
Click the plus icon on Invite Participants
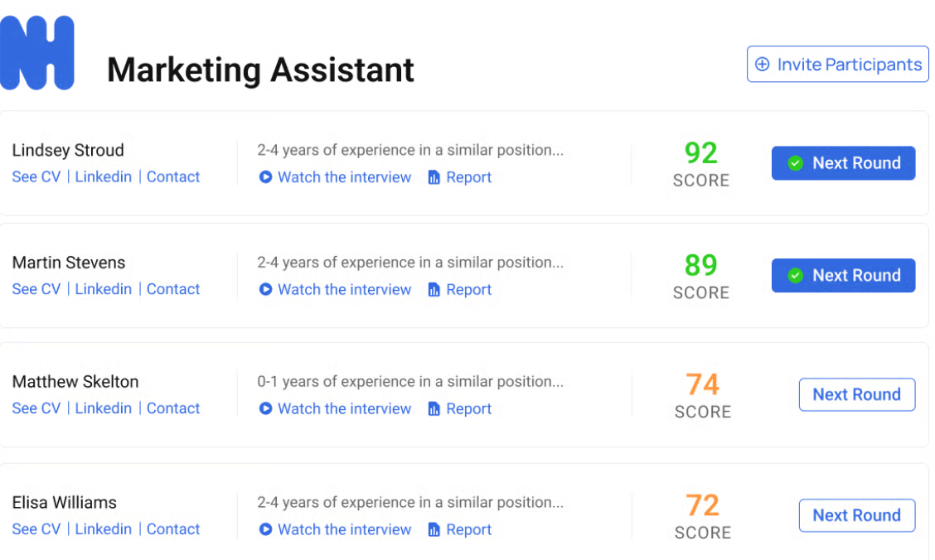(x=763, y=65)
